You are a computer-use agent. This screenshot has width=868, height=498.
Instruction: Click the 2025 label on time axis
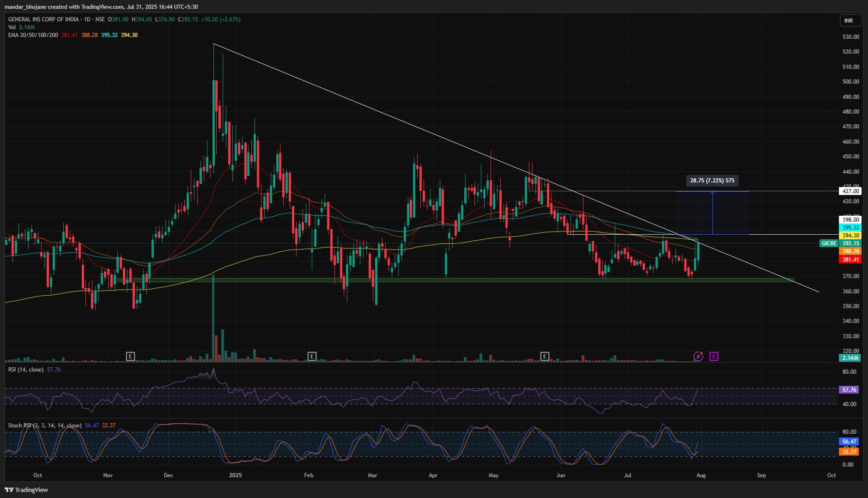point(235,475)
